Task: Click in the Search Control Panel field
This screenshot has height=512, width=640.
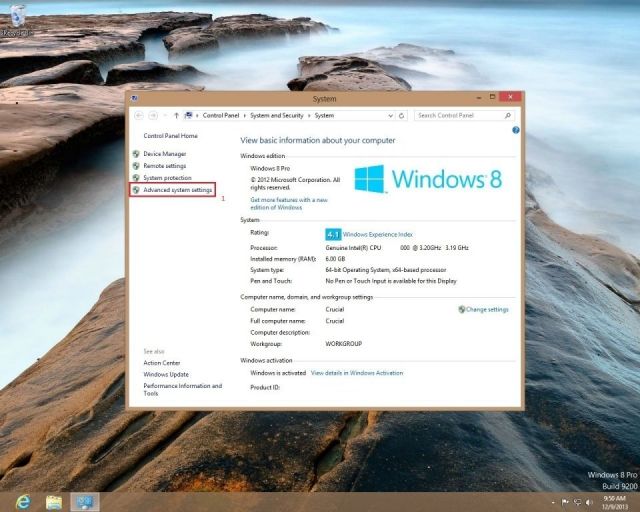Action: click(x=460, y=115)
